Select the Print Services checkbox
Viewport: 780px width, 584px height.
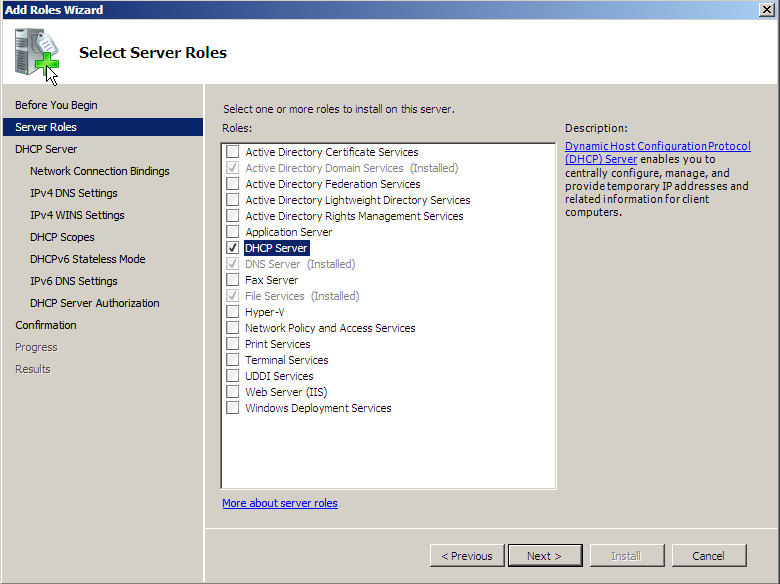tap(232, 343)
